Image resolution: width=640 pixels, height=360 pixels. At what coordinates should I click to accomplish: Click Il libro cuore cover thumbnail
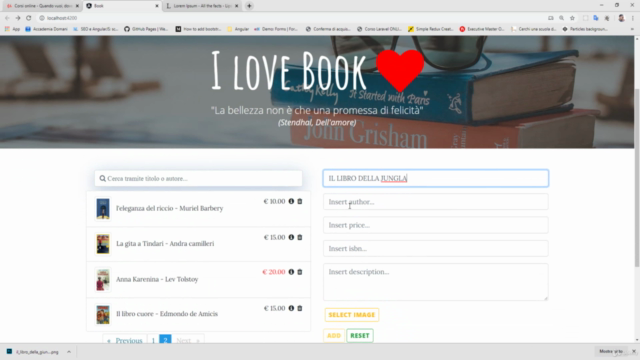[103, 314]
